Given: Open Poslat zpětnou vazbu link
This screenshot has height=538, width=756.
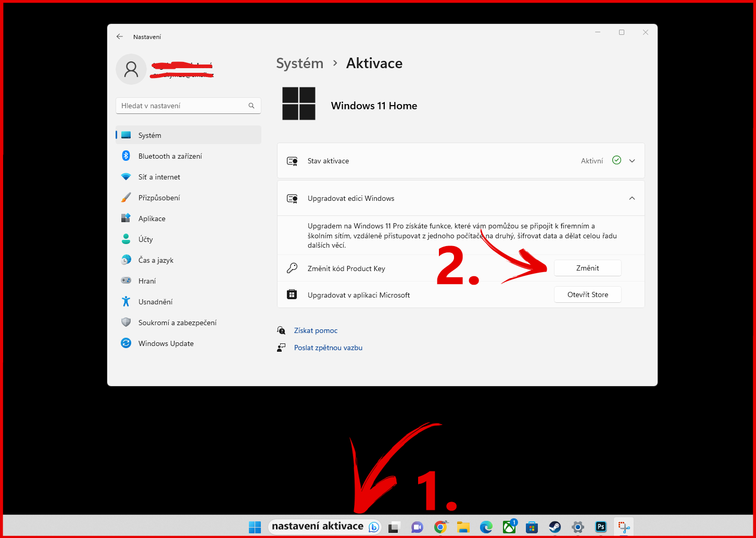Looking at the screenshot, I should point(328,348).
